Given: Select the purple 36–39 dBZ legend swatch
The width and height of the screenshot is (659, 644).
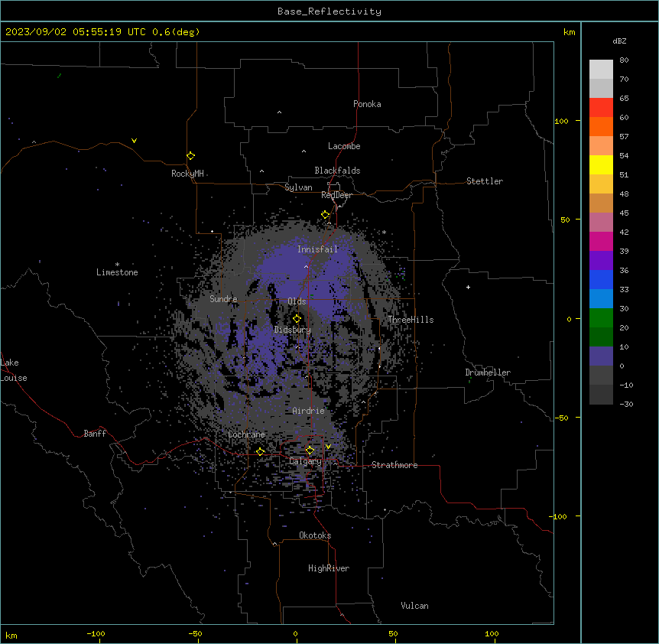Looking at the screenshot, I should pos(601,261).
